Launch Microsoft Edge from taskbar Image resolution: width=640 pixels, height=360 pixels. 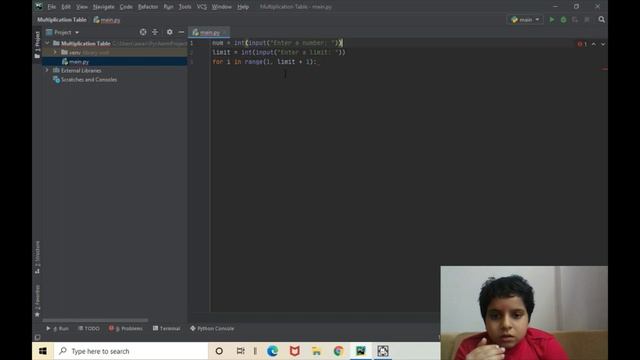tap(273, 351)
